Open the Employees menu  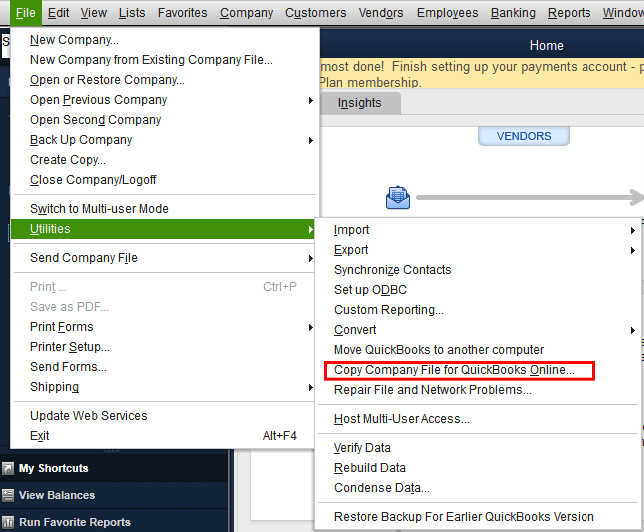point(447,13)
